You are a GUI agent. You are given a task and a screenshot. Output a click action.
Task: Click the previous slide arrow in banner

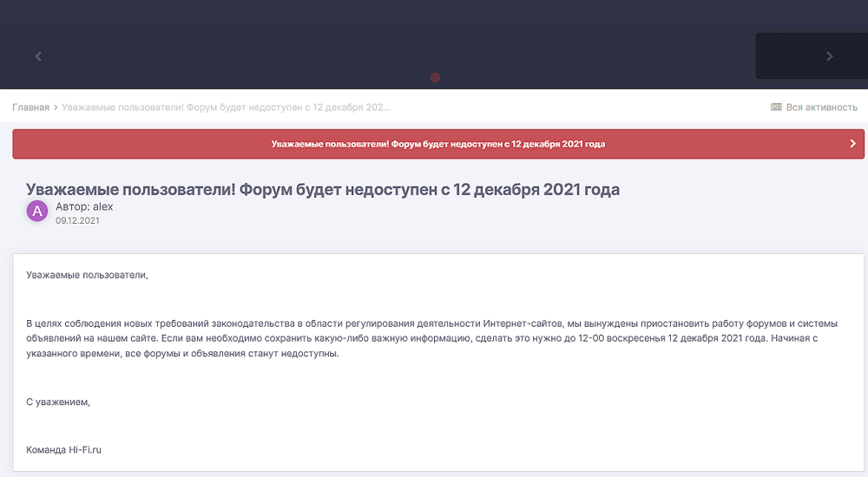coord(38,56)
